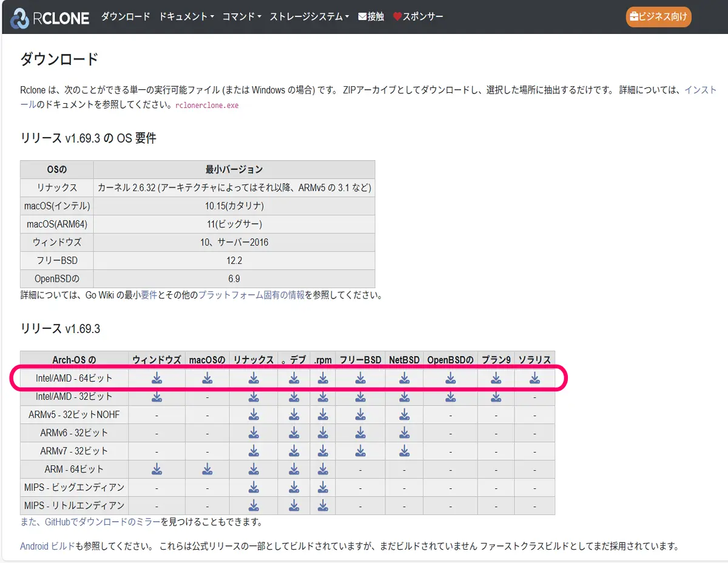Download Intel/AMD 64ビット build for ソラリス
Screen dimensions: 728x563
click(x=534, y=379)
